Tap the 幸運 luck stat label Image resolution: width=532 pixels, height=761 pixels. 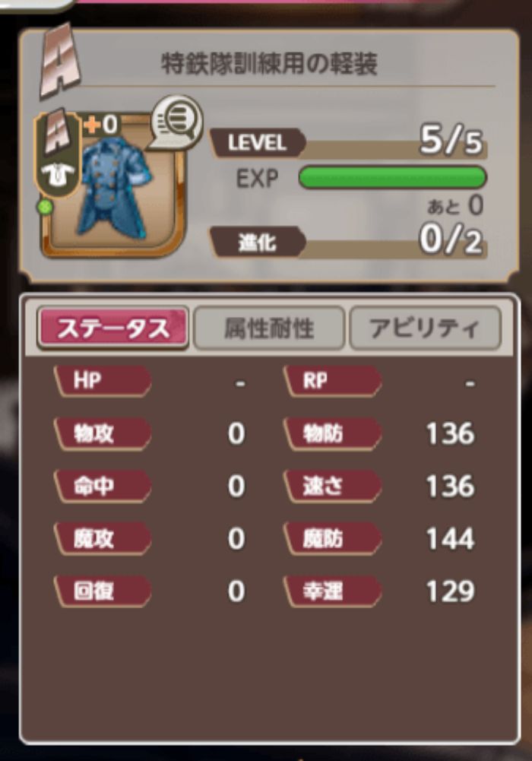pyautogui.click(x=332, y=591)
